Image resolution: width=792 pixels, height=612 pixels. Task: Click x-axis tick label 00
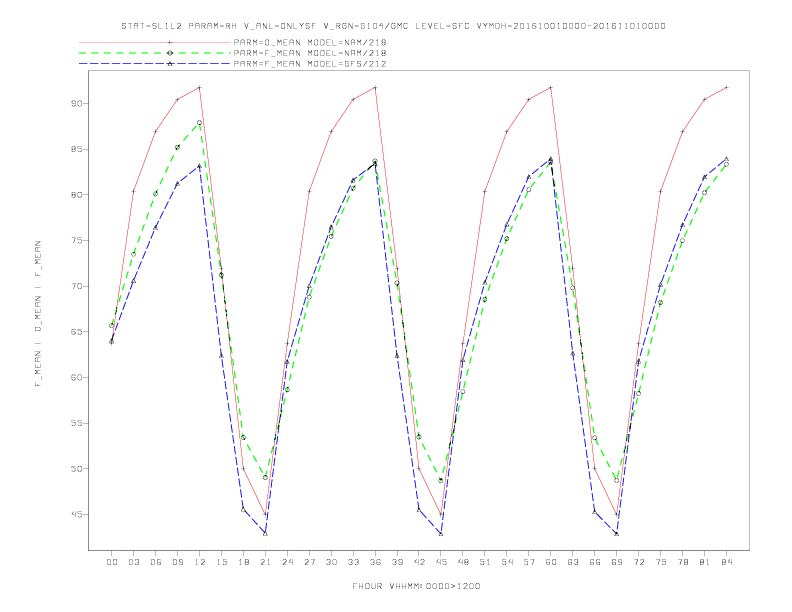click(112, 562)
